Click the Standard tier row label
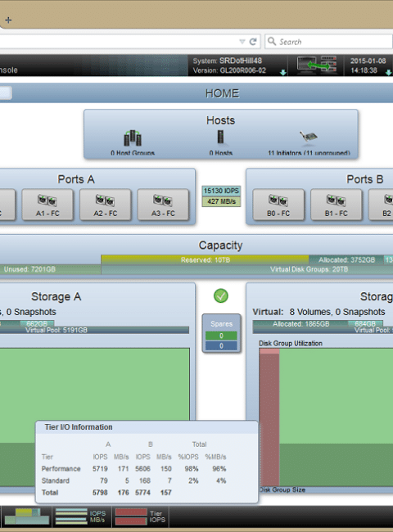The image size is (393, 532). pyautogui.click(x=56, y=480)
